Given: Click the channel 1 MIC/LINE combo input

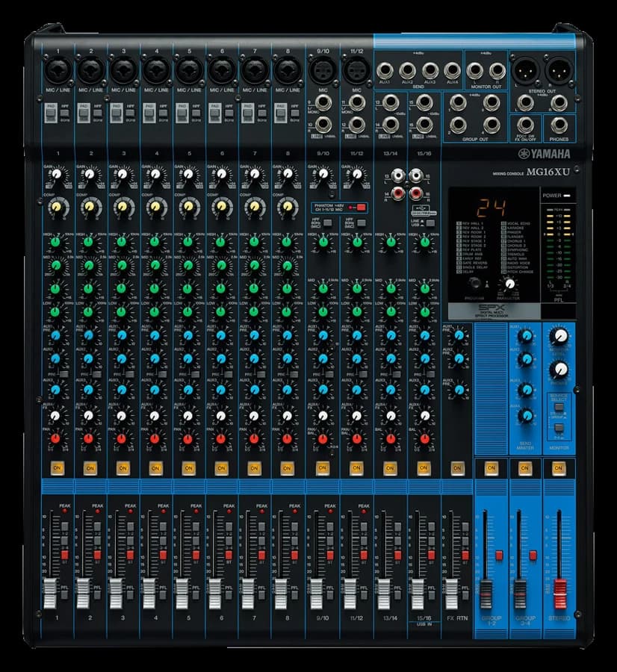Looking at the screenshot, I should (x=58, y=70).
